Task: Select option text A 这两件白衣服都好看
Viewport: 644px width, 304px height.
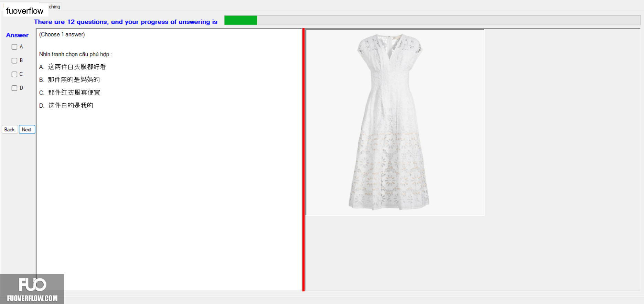Action: pyautogui.click(x=73, y=67)
